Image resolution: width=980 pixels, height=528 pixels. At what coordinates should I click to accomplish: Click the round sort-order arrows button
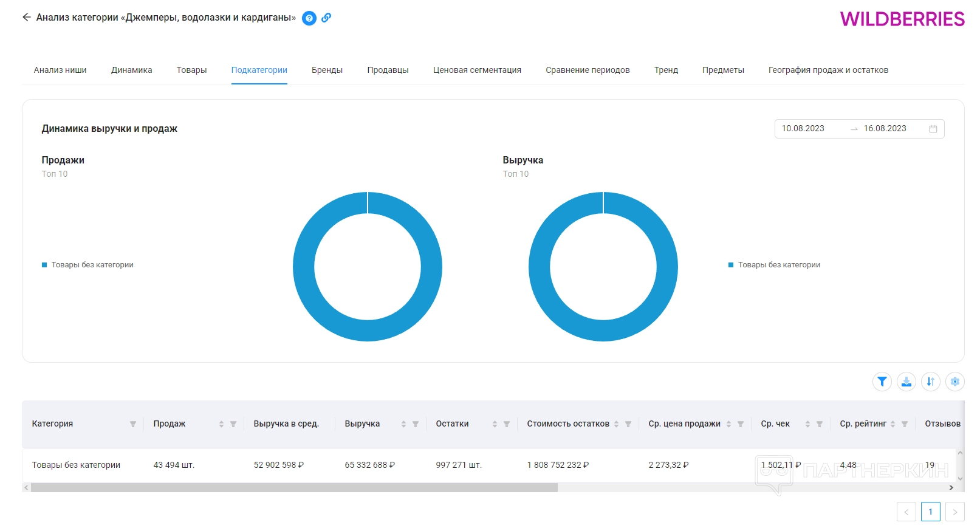(930, 382)
